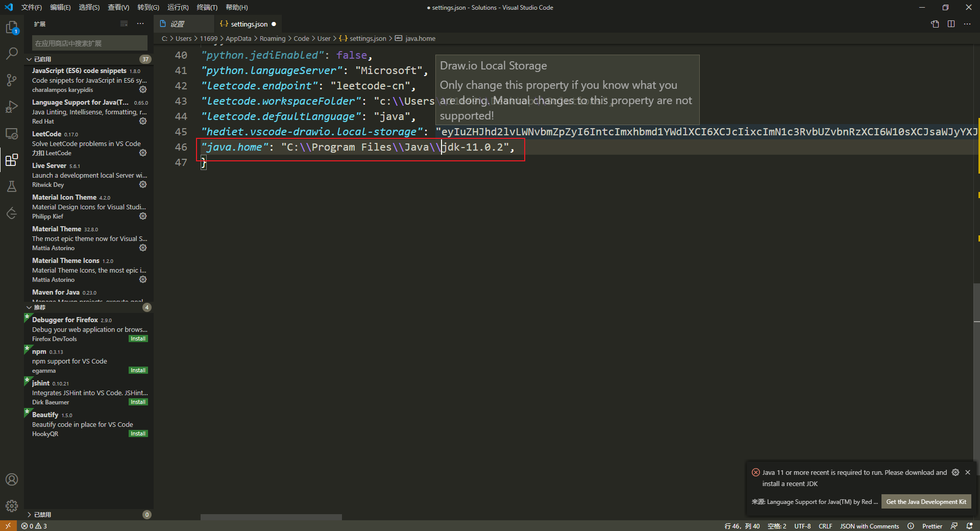This screenshot has width=980, height=531.
Task: Manage gear for LeetCode extension
Action: pyautogui.click(x=143, y=153)
